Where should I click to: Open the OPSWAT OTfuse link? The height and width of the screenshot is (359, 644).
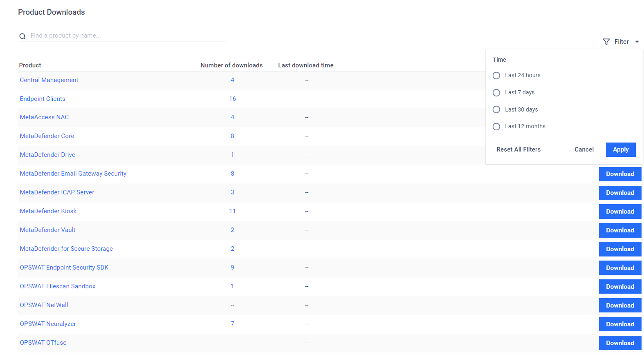43,343
